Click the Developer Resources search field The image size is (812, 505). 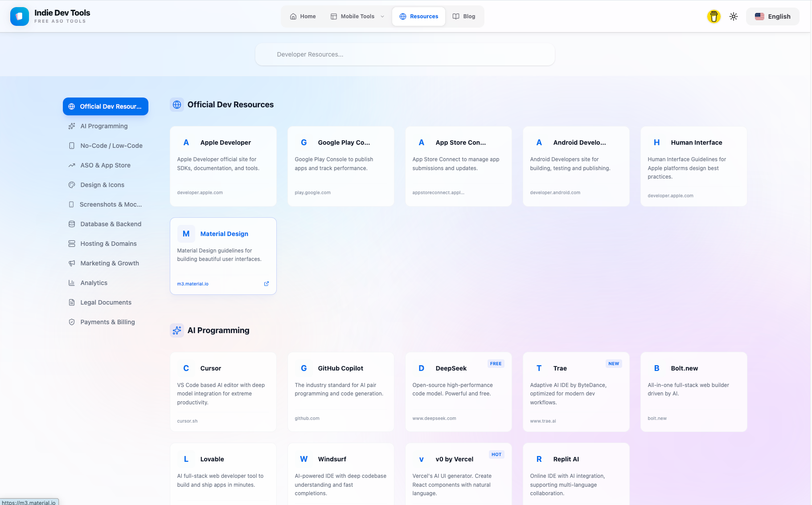pos(405,54)
